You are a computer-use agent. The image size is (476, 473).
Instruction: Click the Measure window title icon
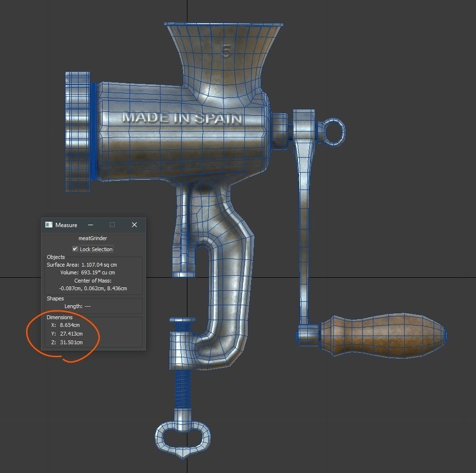click(49, 225)
